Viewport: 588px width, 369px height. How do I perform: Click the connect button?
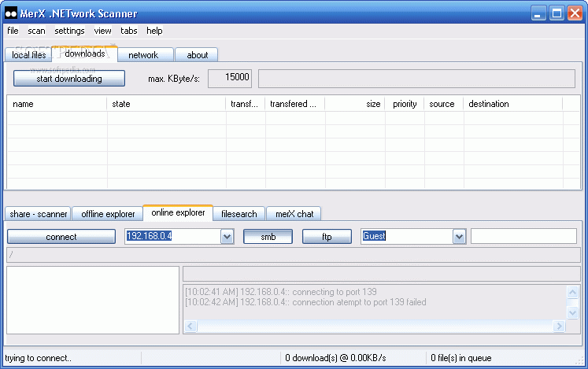point(61,237)
